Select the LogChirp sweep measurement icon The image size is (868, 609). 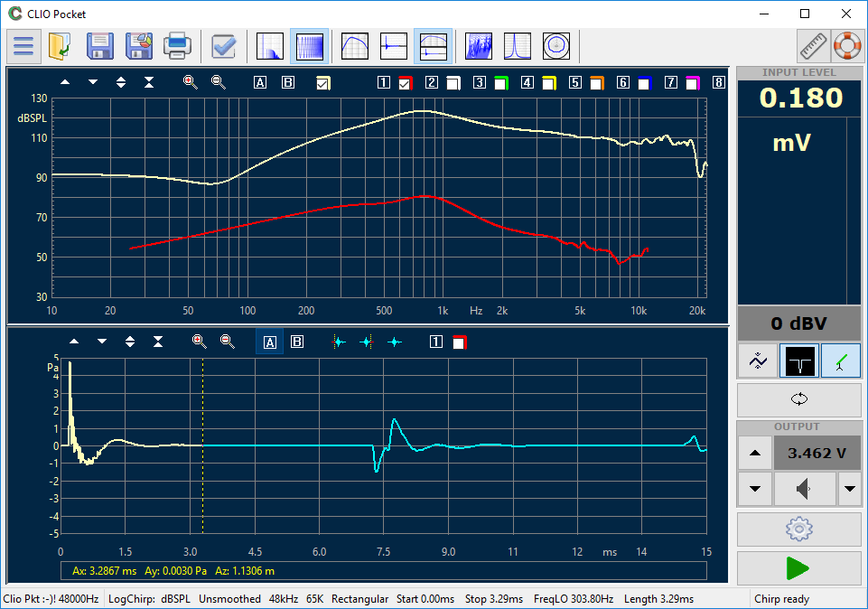pyautogui.click(x=310, y=46)
